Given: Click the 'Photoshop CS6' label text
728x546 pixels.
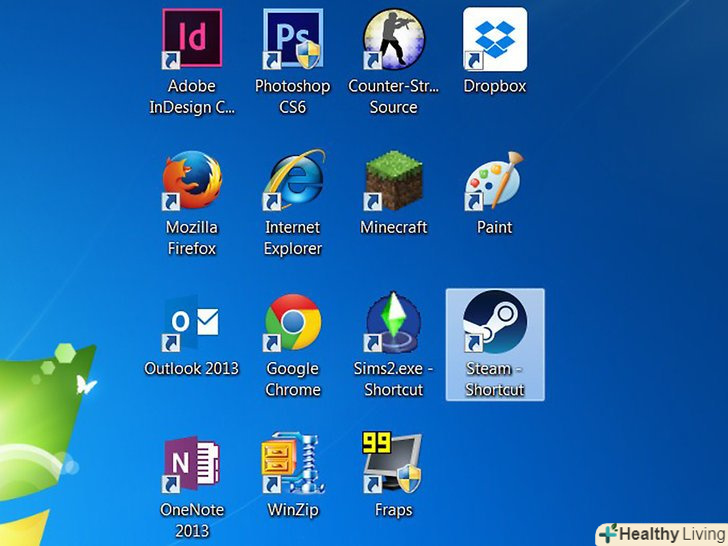Looking at the screenshot, I should (292, 97).
